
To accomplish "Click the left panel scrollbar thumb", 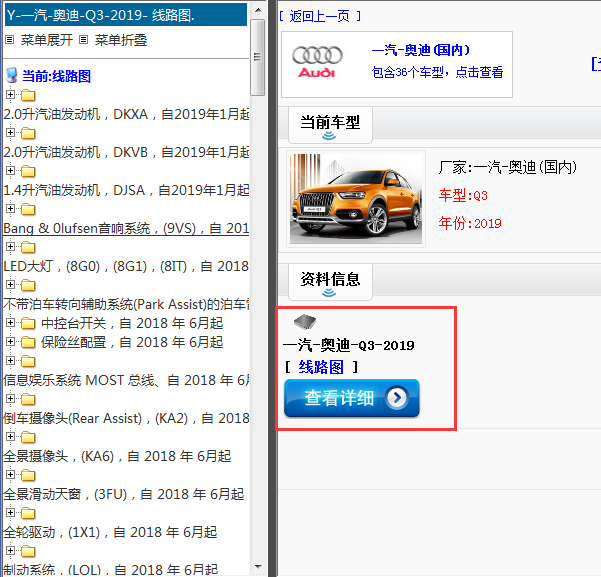I will coord(258,57).
